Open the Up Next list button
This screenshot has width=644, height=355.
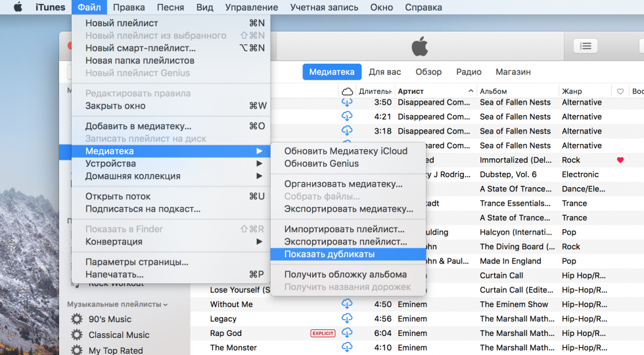586,46
